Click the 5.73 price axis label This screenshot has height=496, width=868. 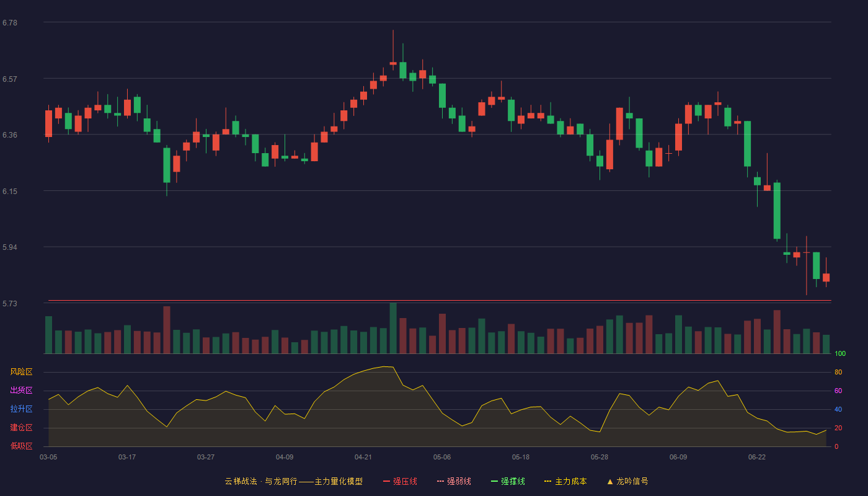pos(10,304)
